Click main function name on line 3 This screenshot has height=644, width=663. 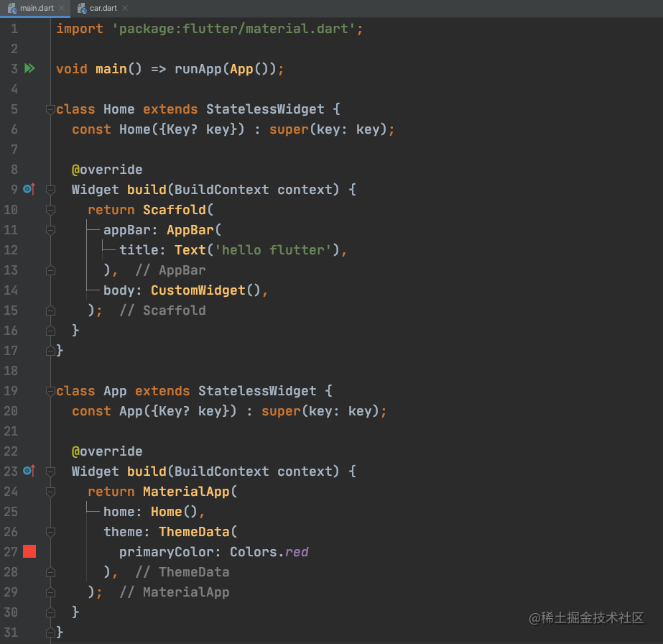[x=111, y=69]
